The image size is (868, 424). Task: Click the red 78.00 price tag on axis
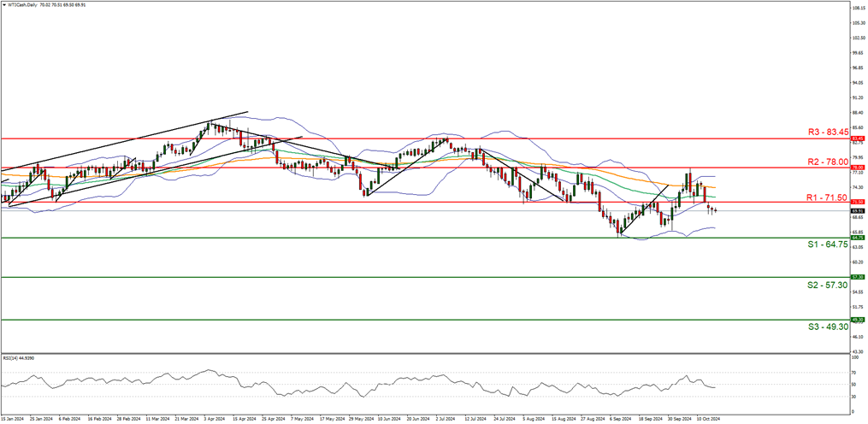tap(858, 168)
